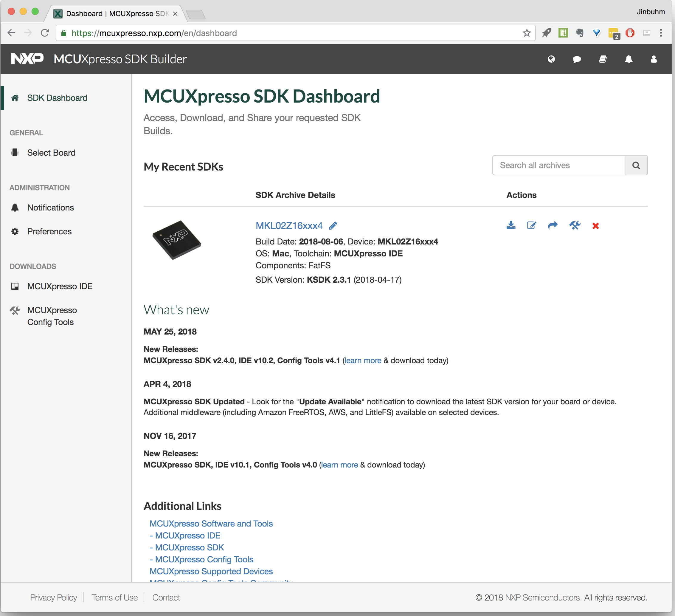The height and width of the screenshot is (616, 675).
Task: Click Contact in footer
Action: [166, 598]
